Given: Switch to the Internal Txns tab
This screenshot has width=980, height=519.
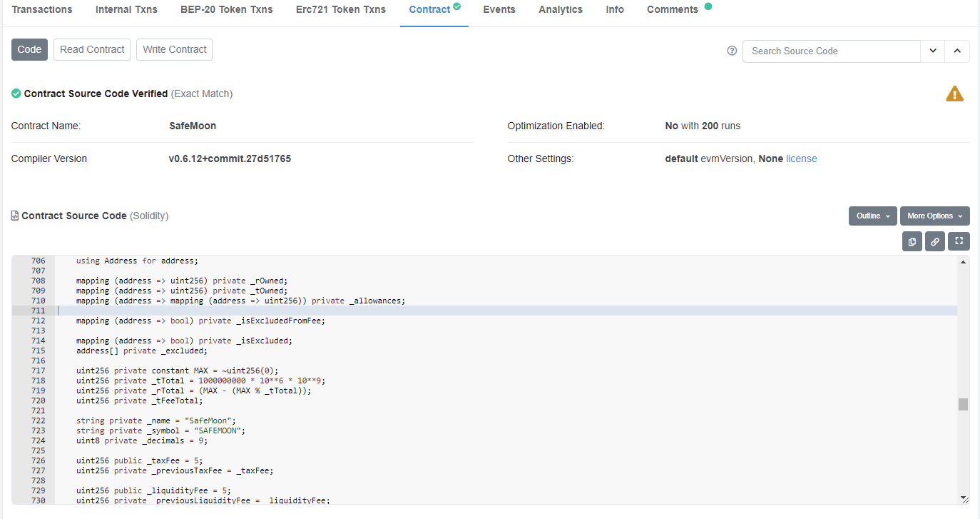Looking at the screenshot, I should [126, 9].
